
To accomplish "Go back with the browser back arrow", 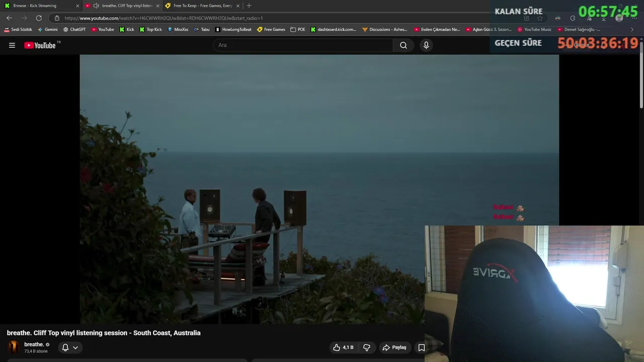I will 9,18.
